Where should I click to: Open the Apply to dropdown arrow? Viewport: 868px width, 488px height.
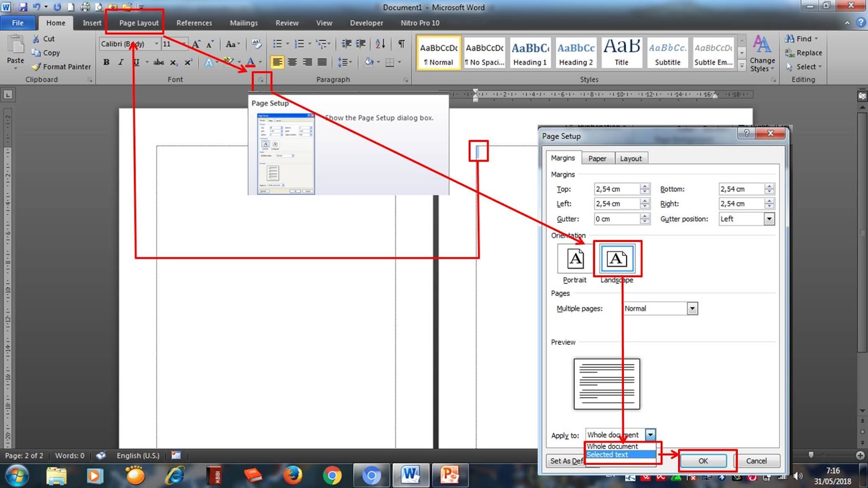click(650, 435)
